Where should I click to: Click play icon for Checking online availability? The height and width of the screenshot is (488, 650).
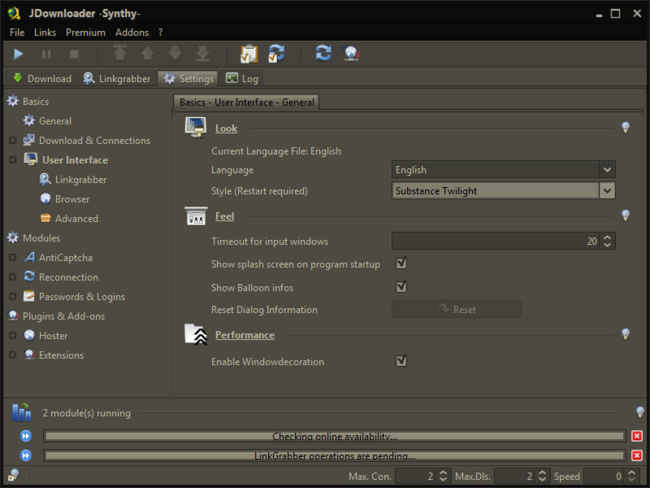click(26, 436)
